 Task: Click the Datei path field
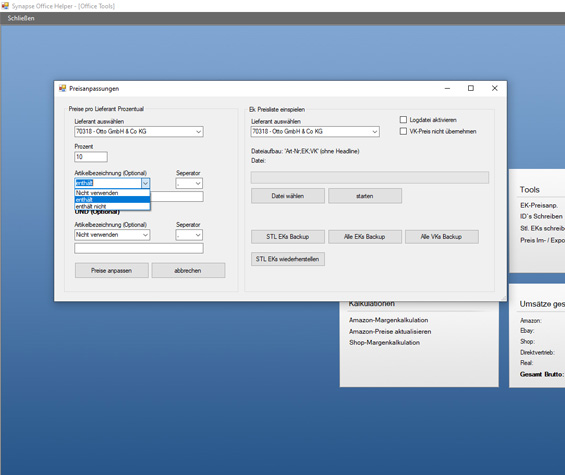pos(370,177)
